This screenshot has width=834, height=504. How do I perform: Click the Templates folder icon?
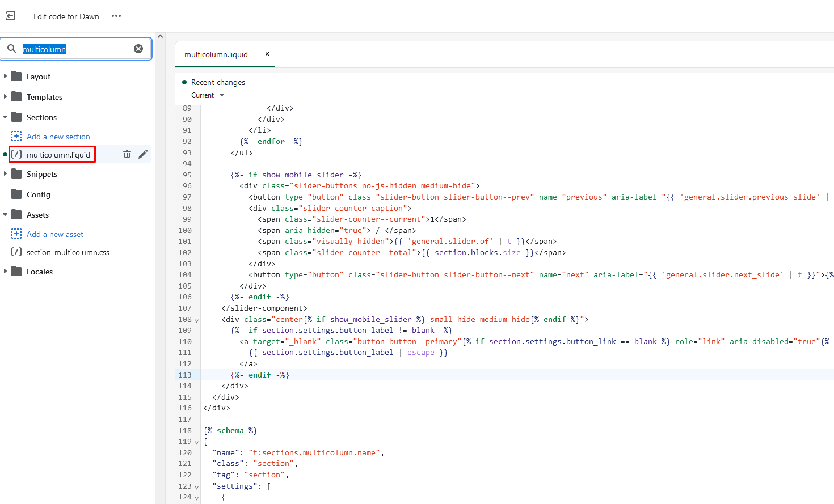(x=16, y=96)
